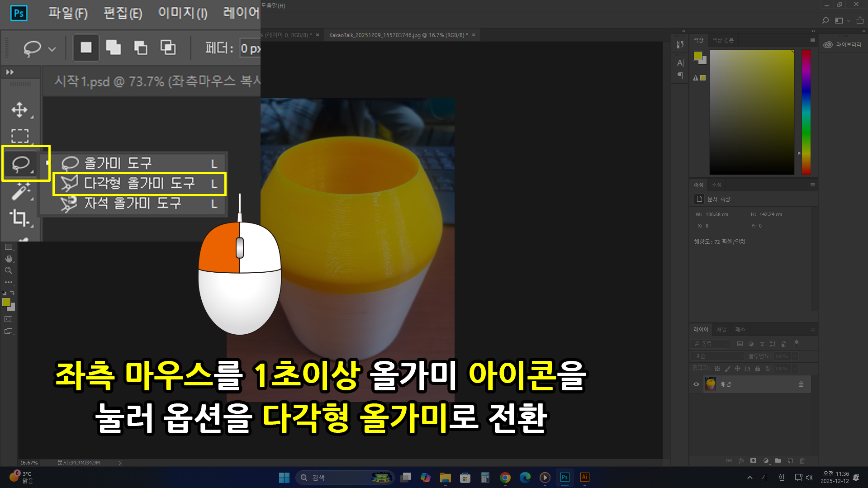This screenshot has width=868, height=488.
Task: Reset to default black and white colors
Action: 4,293
